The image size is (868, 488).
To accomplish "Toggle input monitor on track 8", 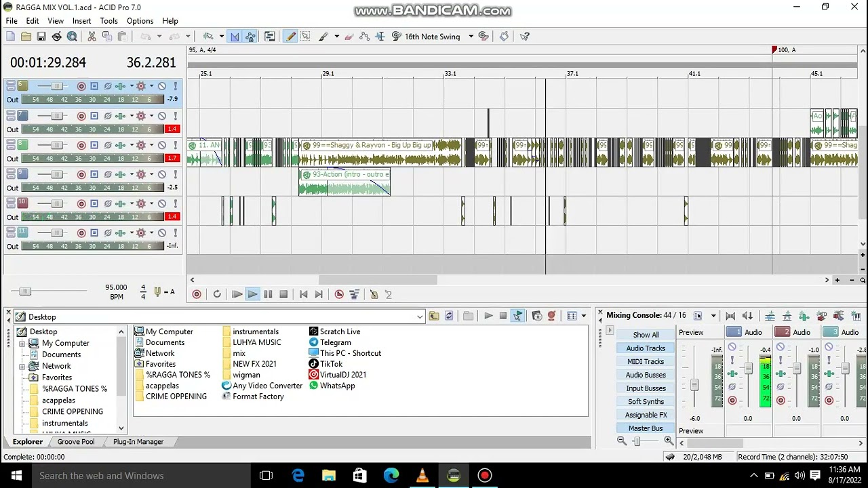I will tap(94, 145).
